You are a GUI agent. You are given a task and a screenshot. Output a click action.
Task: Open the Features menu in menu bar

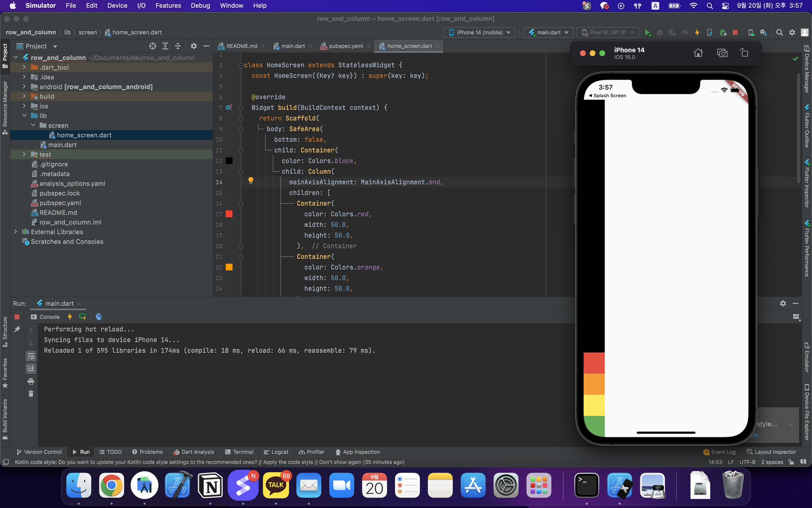coord(168,6)
